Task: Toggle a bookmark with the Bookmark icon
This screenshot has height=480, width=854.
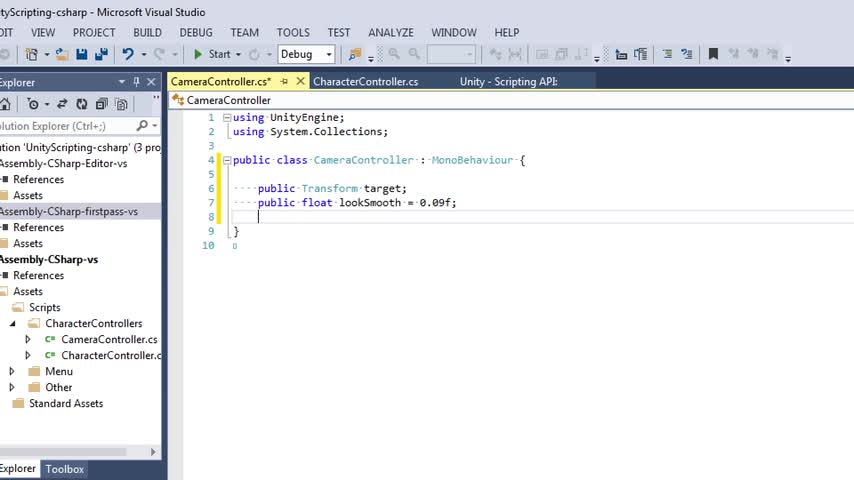Action: (713, 53)
